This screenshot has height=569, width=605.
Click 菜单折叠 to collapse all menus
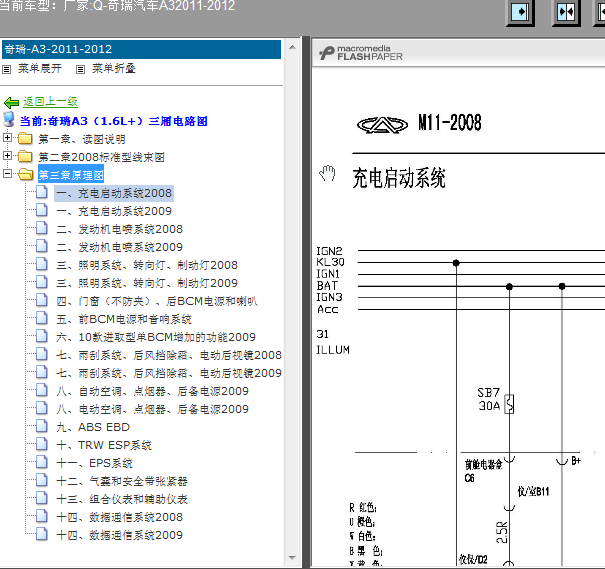tap(113, 69)
